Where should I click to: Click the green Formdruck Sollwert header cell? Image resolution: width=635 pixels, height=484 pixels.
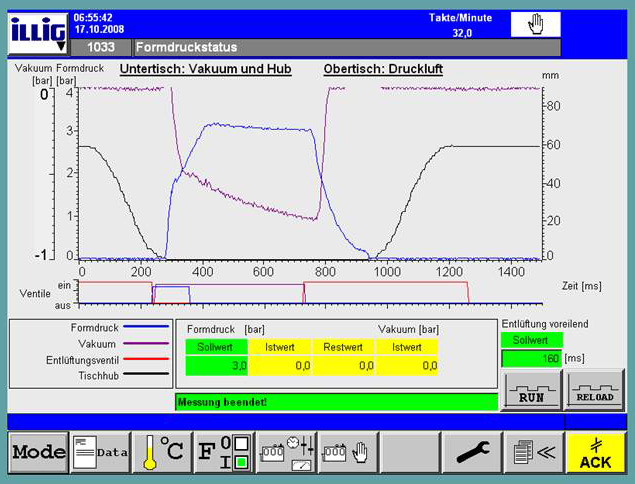(216, 347)
